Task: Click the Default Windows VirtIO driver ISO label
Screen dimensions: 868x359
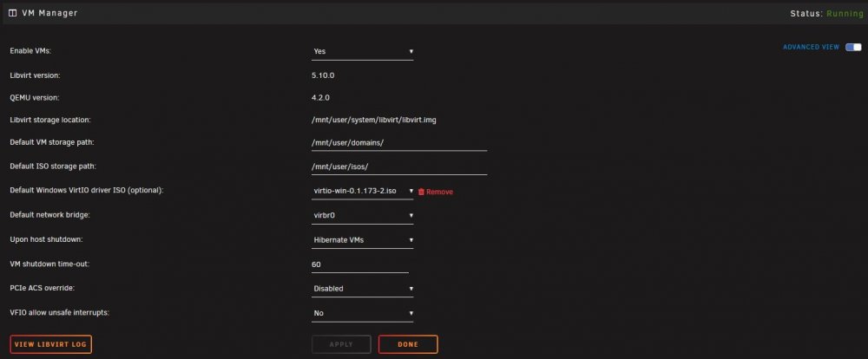Action: [87, 190]
